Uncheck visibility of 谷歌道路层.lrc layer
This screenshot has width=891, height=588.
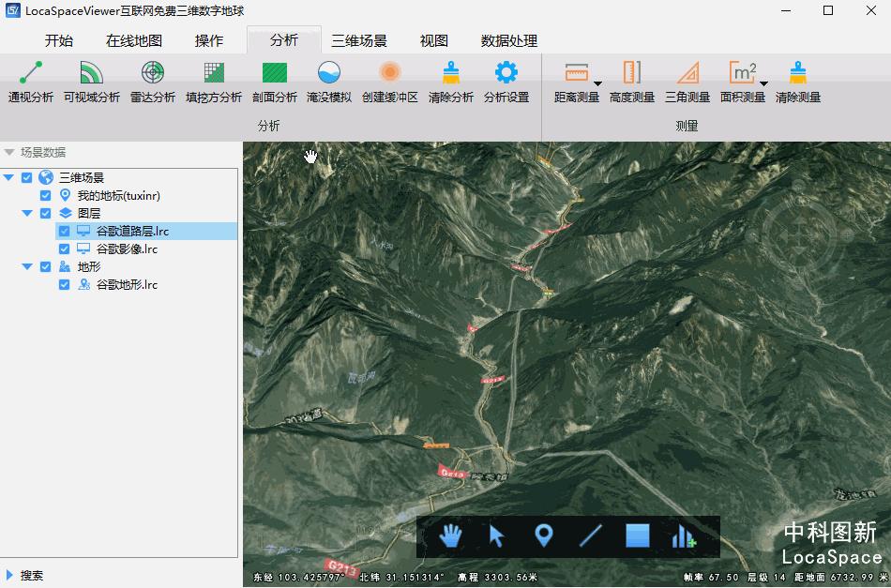pyautogui.click(x=63, y=231)
